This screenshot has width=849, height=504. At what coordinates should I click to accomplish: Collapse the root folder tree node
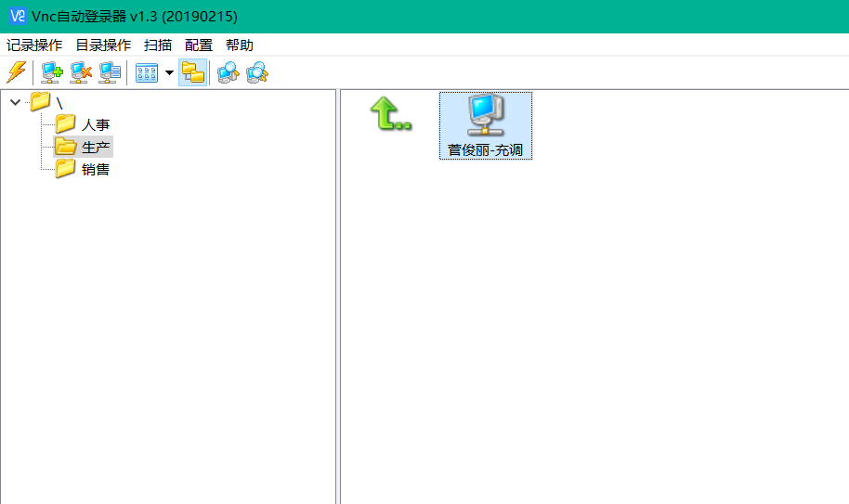tap(15, 102)
